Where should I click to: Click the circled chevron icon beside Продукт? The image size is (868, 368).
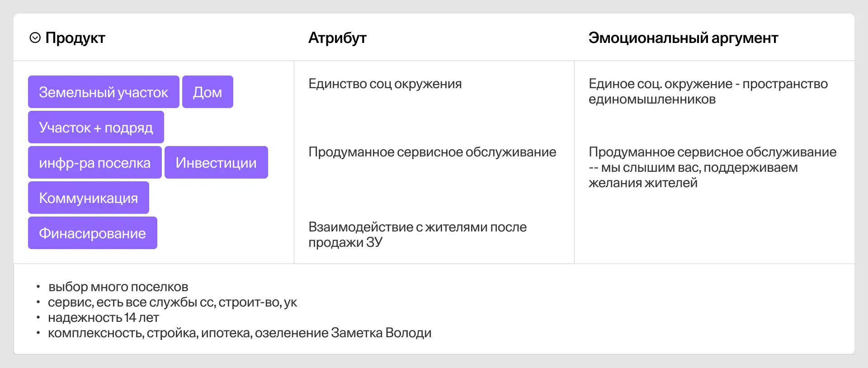(35, 38)
